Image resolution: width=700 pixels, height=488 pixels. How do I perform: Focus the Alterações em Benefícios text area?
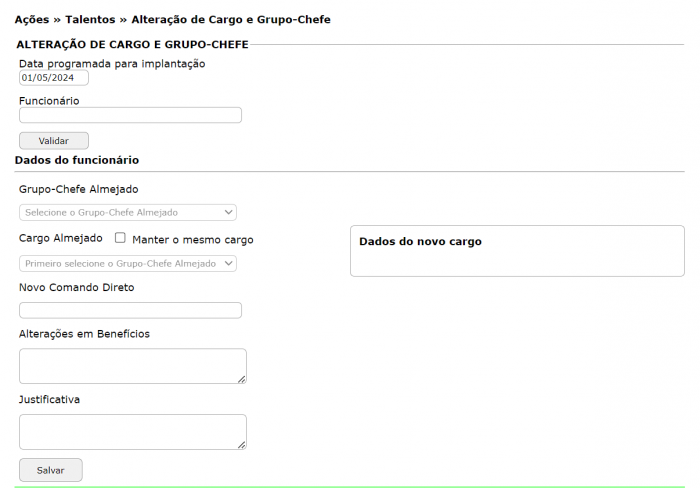pyautogui.click(x=132, y=365)
